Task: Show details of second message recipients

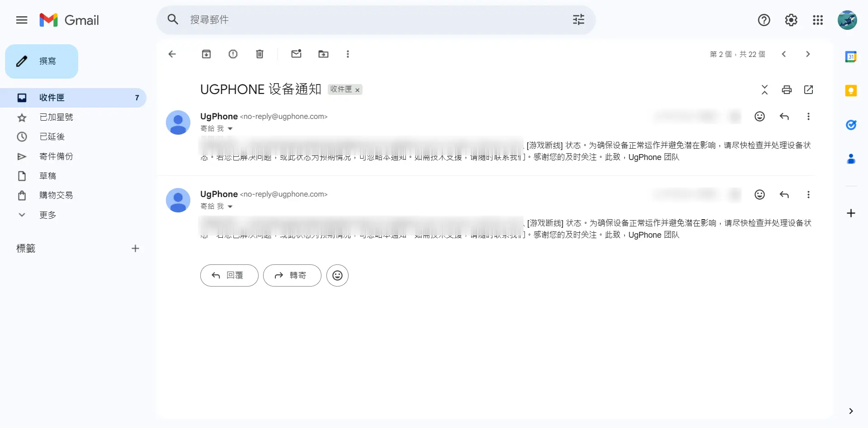Action: (230, 207)
